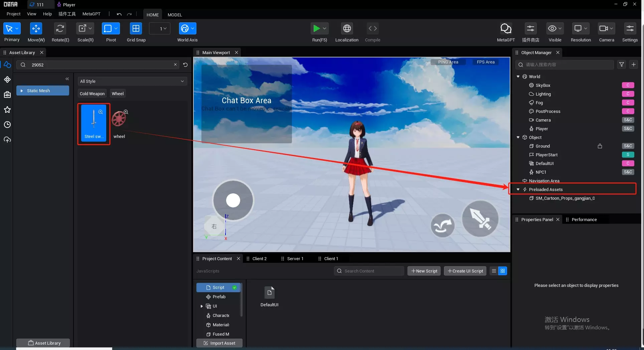
Task: Switch to list view in Project Content
Action: (494, 271)
